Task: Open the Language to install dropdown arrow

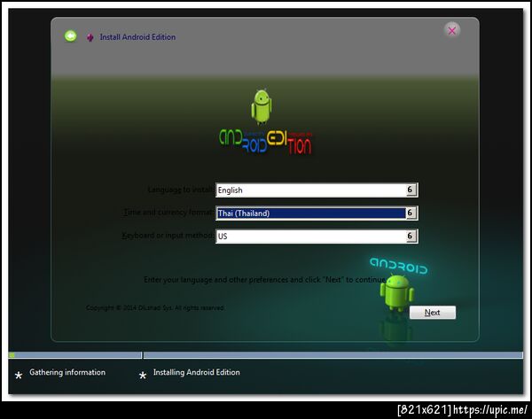Action: tap(411, 190)
